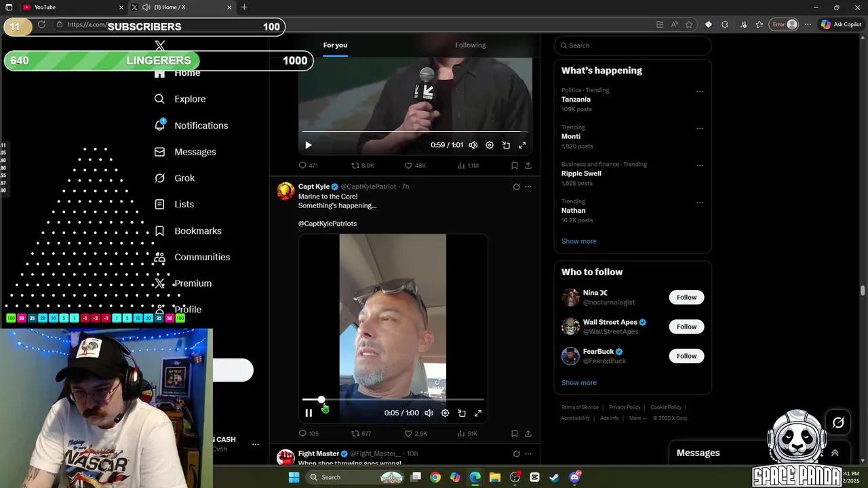Reply to Capt Kyle post with 105 comments
This screenshot has height=488, width=868.
click(309, 433)
